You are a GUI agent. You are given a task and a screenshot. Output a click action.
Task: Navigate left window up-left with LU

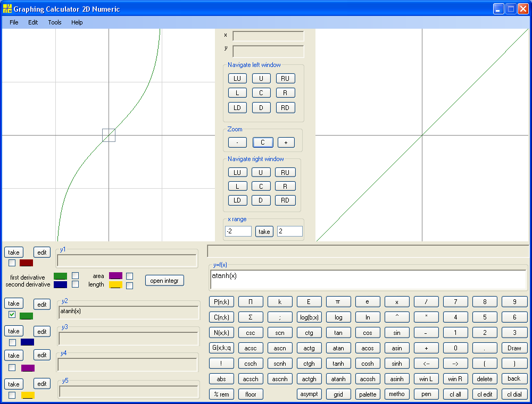tap(237, 79)
